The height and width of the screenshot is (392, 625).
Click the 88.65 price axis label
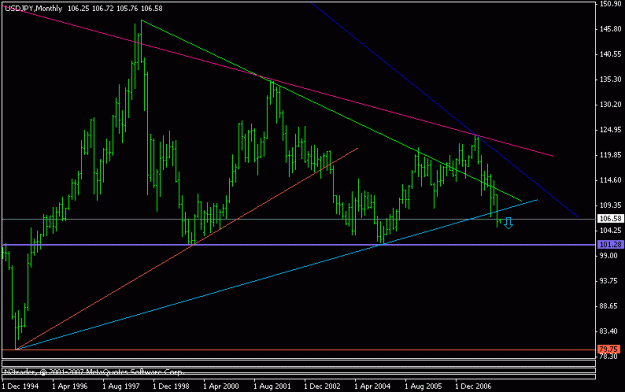point(609,306)
